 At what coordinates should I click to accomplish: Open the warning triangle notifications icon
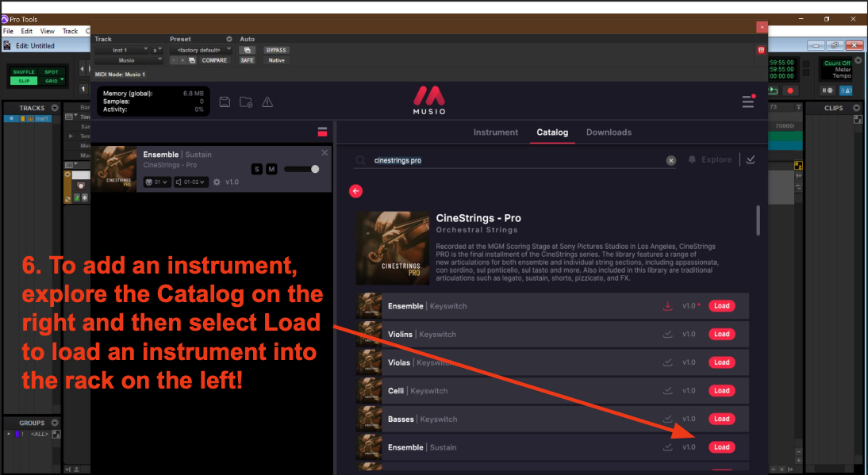[267, 102]
